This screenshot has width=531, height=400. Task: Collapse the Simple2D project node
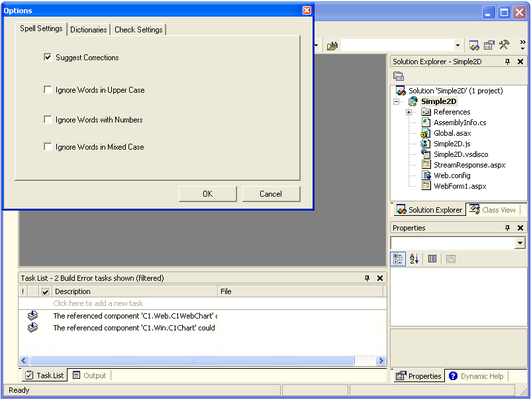coord(396,101)
